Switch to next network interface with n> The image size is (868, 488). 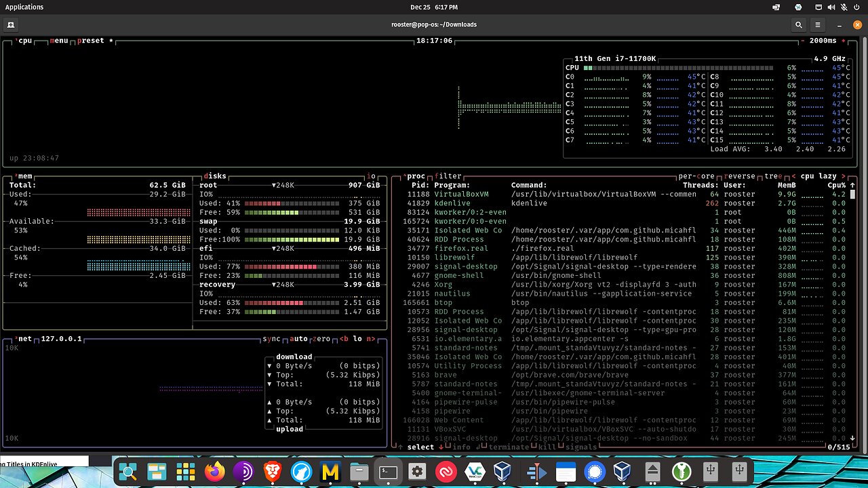(371, 339)
